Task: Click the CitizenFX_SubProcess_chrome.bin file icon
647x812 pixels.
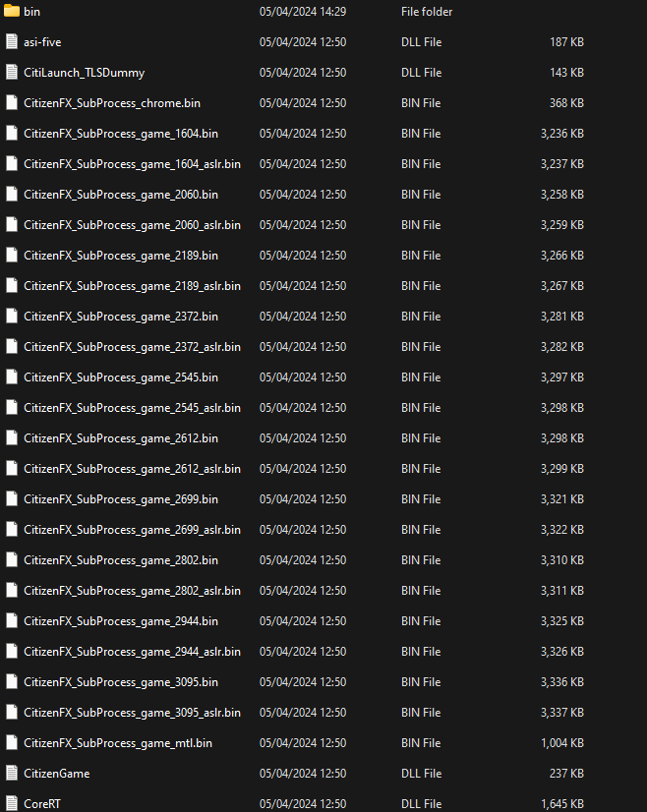Action: point(12,103)
